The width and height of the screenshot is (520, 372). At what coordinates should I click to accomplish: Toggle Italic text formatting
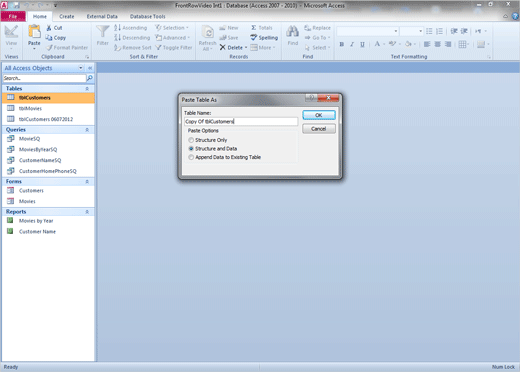point(352,44)
